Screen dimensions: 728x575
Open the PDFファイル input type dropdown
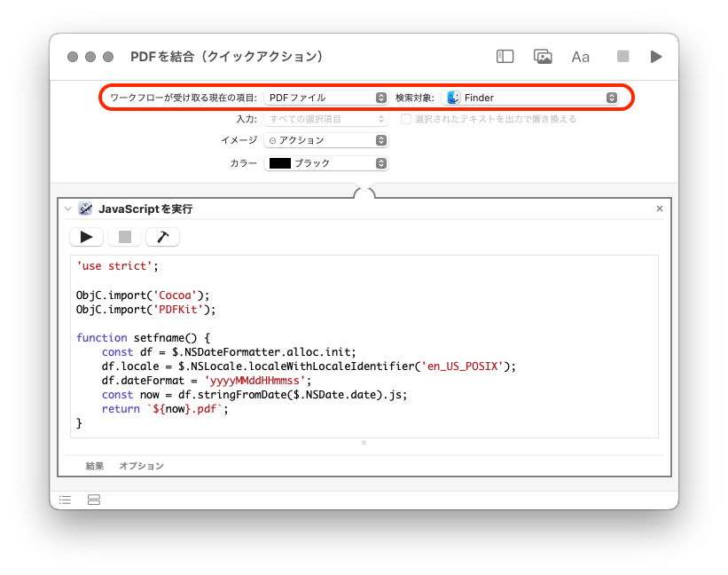coord(326,98)
